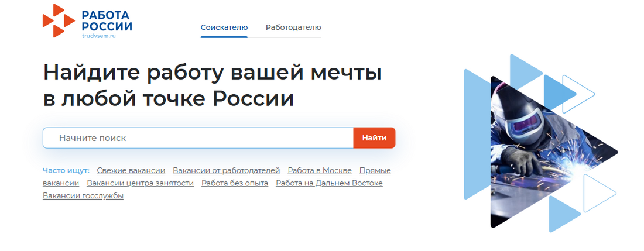This screenshot has height=251, width=644.
Task: Follow the Вакансии госслужбы link
Action: pos(83,196)
